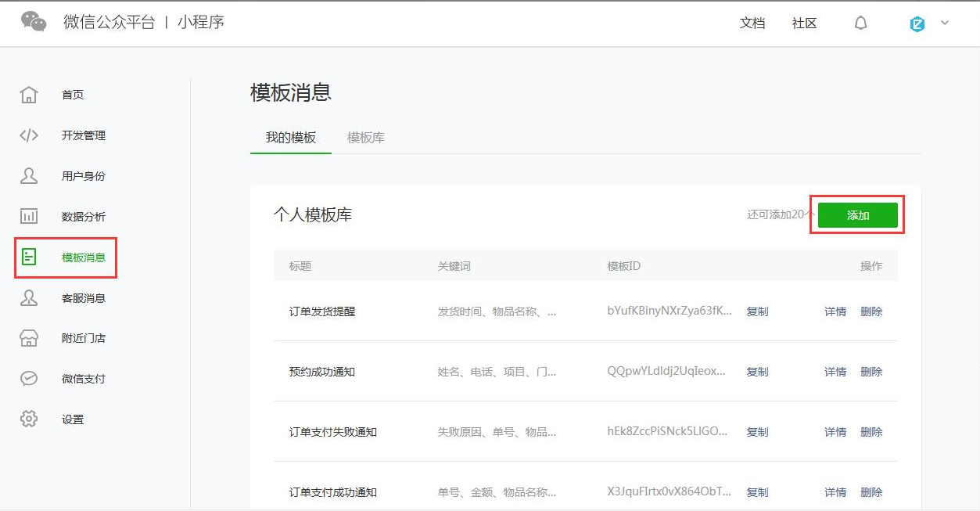Screen dimensions: 980x511
Task: Click the green 添加 button
Action: coord(857,215)
